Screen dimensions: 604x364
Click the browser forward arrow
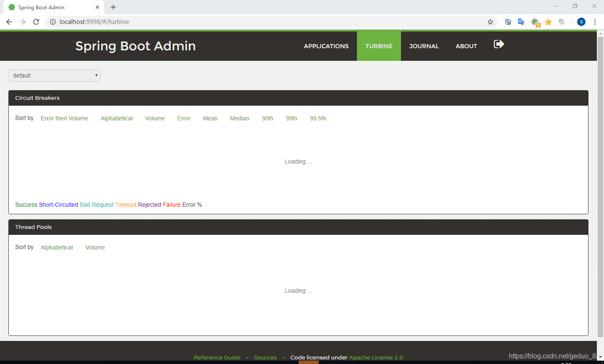23,22
